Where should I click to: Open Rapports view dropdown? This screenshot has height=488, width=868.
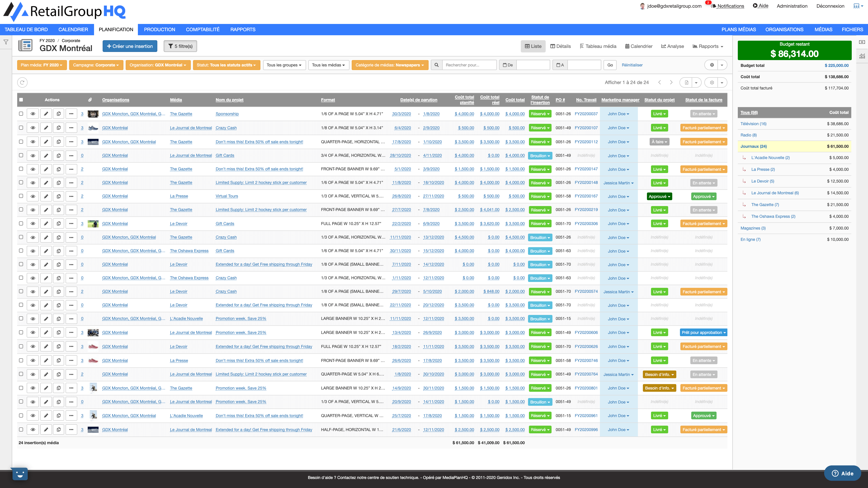(x=708, y=46)
